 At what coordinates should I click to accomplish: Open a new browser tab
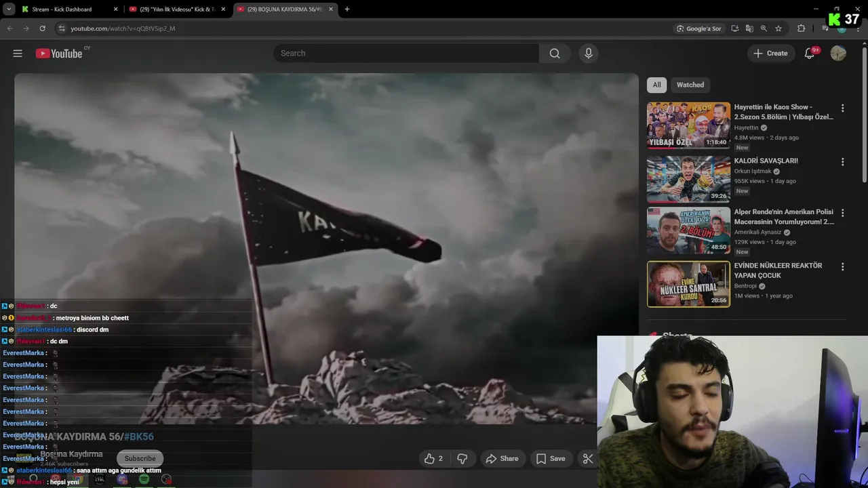click(347, 9)
